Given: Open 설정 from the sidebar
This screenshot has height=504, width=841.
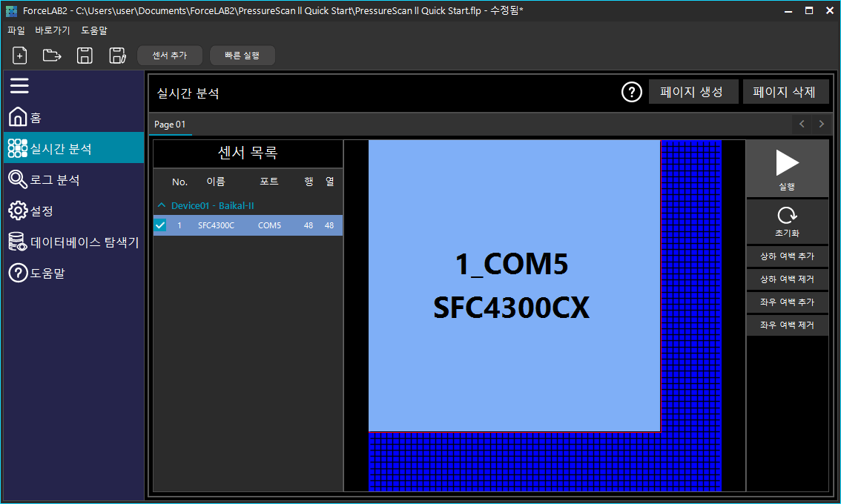Looking at the screenshot, I should click(74, 210).
